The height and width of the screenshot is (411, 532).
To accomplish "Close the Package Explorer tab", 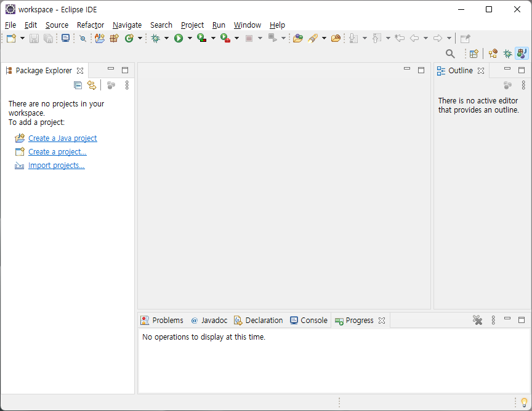I will click(x=80, y=71).
